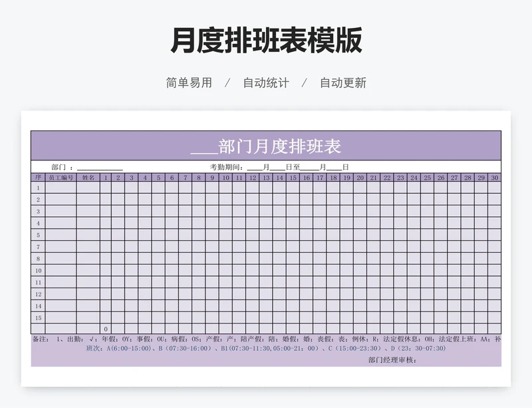The width and height of the screenshot is (532, 408).
Task: Select the 姓名 column header
Action: (88, 177)
